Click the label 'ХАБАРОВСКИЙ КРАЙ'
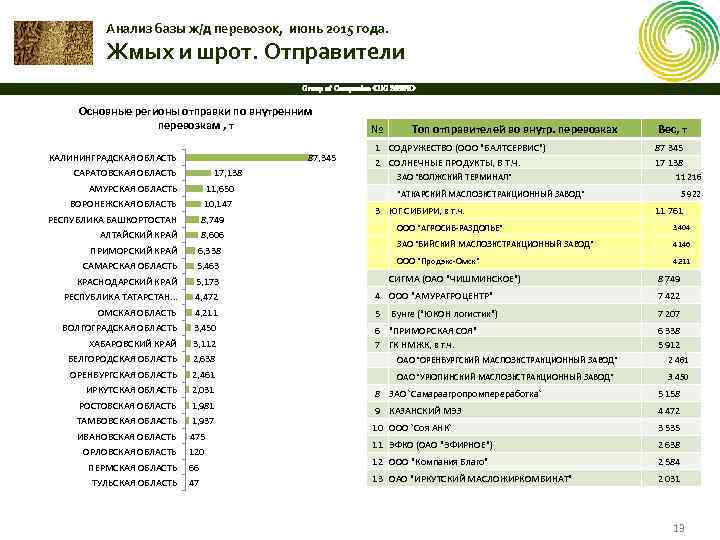This screenshot has width=720, height=540. coord(133,343)
